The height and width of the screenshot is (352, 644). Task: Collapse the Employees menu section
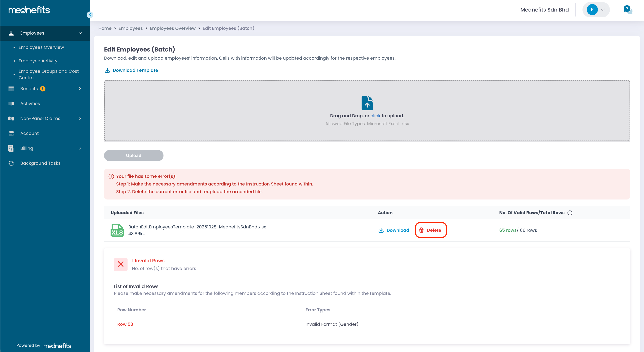pyautogui.click(x=80, y=33)
